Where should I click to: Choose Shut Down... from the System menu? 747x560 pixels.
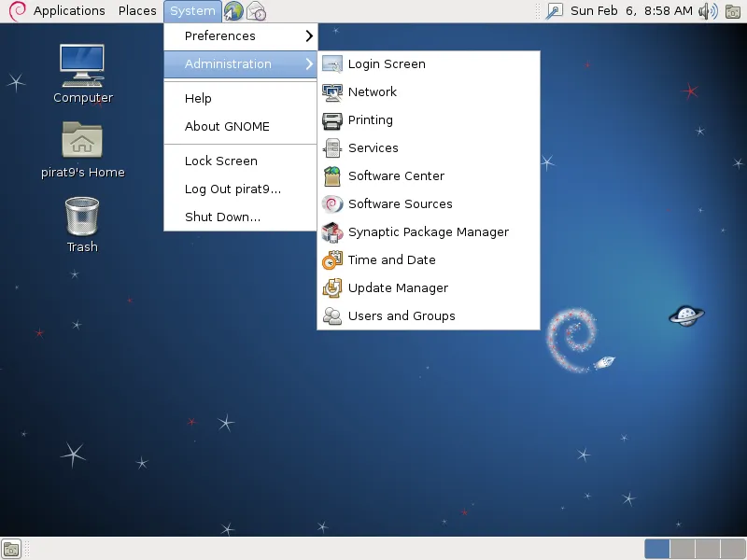click(222, 217)
